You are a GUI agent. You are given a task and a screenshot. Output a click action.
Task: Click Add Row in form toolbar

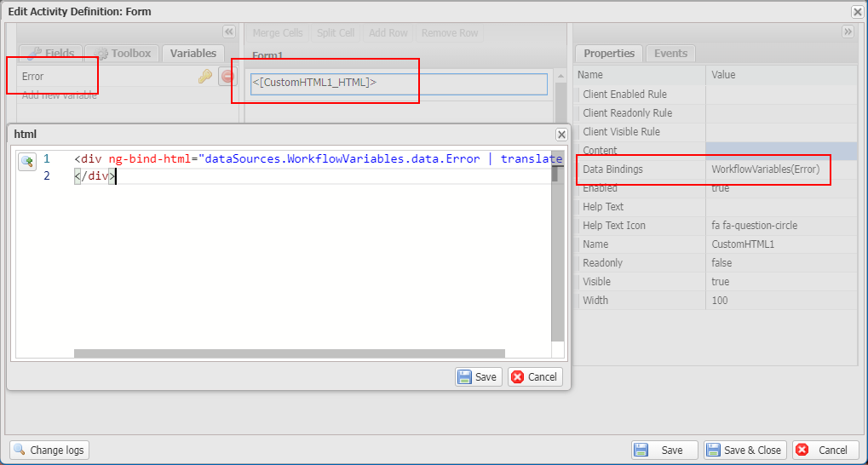click(388, 33)
